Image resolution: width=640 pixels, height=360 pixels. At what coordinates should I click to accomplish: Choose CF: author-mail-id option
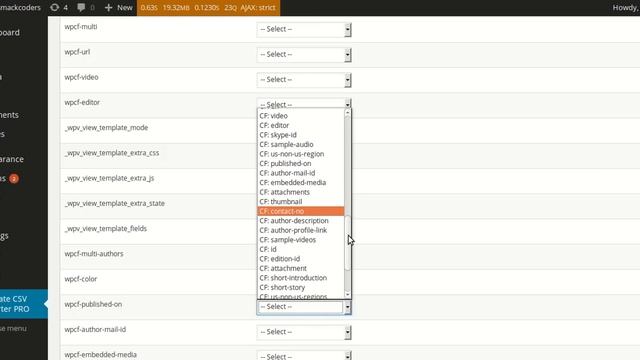tap(301, 173)
